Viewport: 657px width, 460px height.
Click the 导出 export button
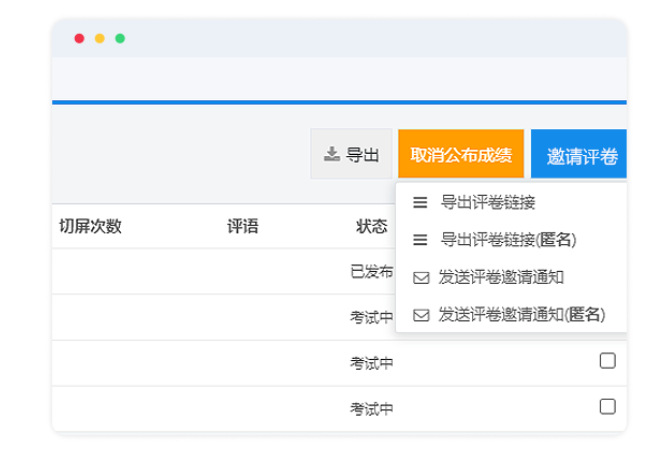pyautogui.click(x=351, y=155)
